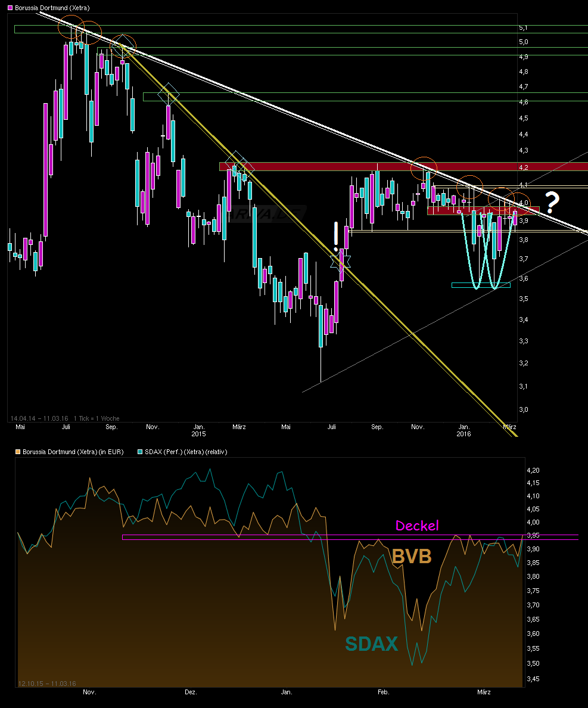Click the '3,2' price axis value
This screenshot has height=708, width=588.
(524, 363)
